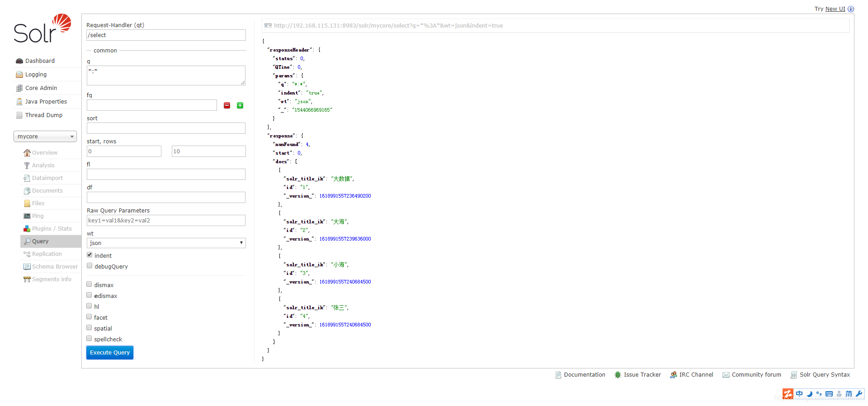The width and height of the screenshot is (868, 406).
Task: Open the Plugins / Stats menu item
Action: (x=52, y=229)
